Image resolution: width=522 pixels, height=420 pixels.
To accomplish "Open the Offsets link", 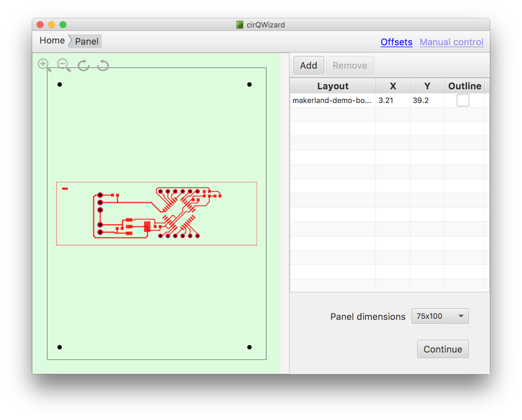I will coord(397,42).
